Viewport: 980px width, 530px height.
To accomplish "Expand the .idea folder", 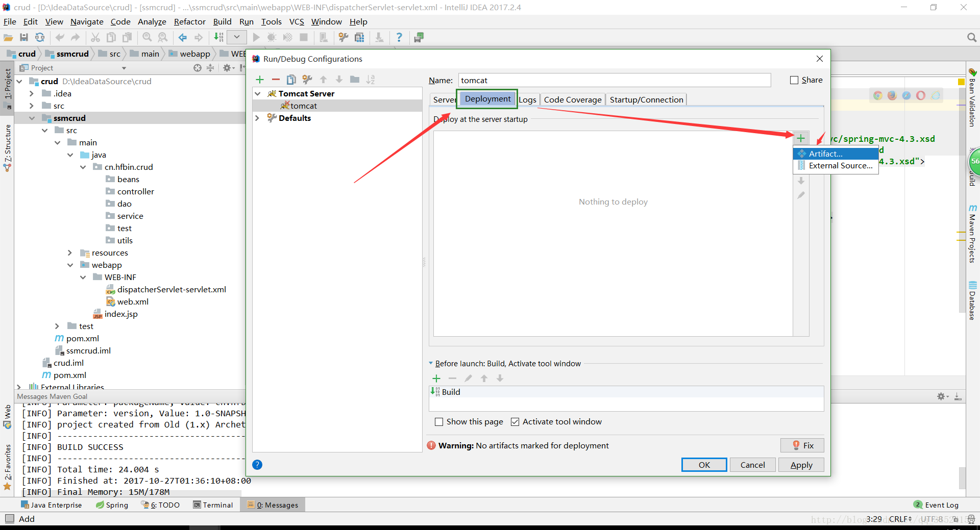I will (32, 94).
